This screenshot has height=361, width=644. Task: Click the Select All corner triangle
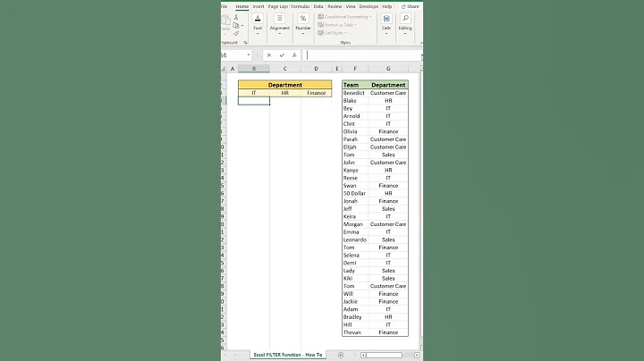coord(224,69)
